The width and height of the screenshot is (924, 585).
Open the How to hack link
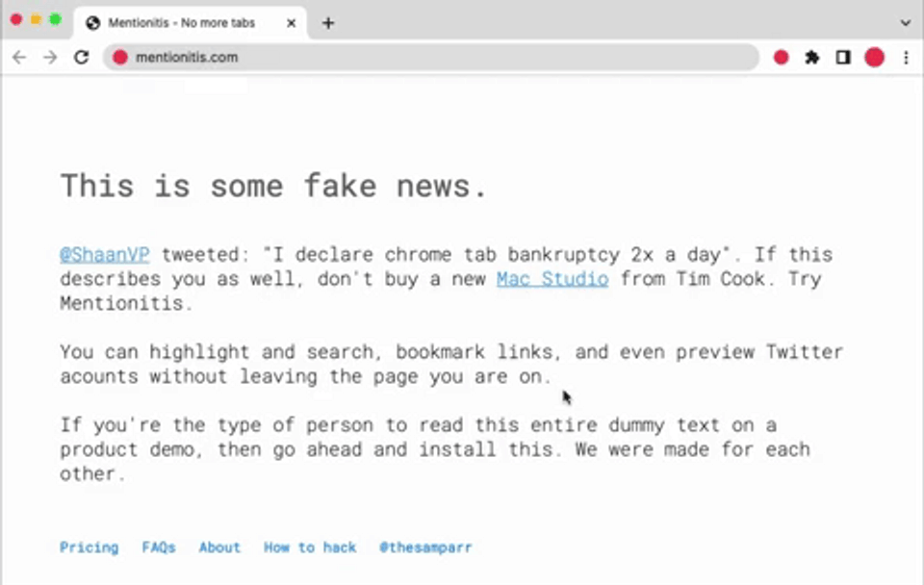310,547
